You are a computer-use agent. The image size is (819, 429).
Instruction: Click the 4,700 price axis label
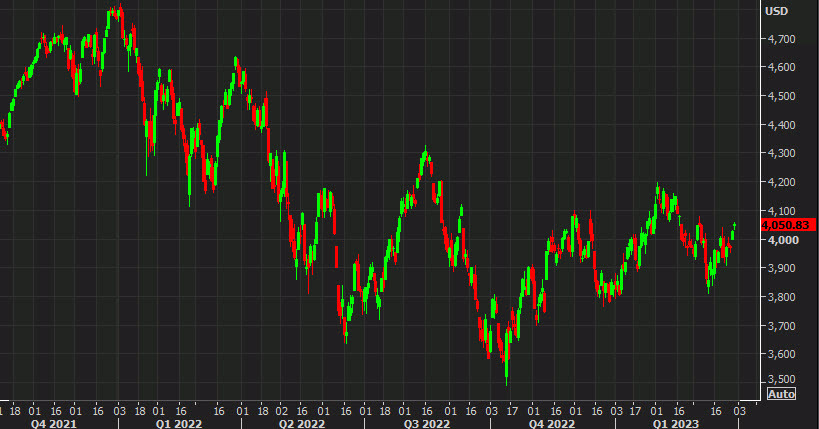781,39
